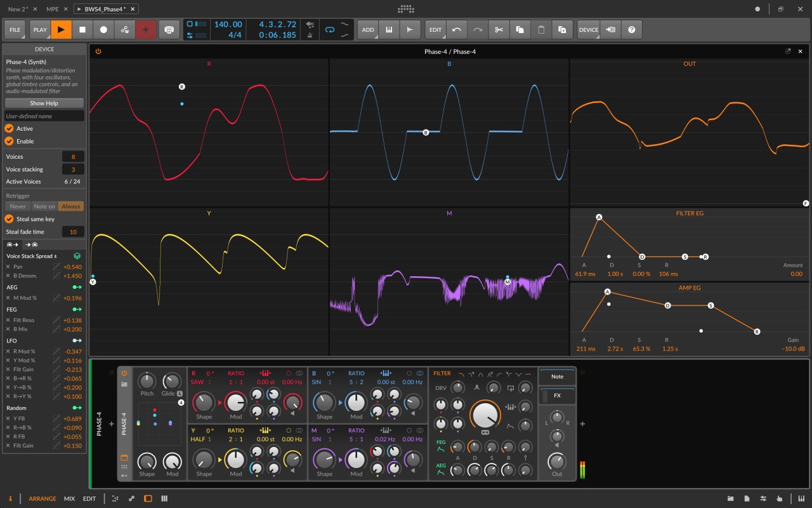812x508 pixels.
Task: Open the ADD dropdown in the toolbar
Action: click(368, 29)
